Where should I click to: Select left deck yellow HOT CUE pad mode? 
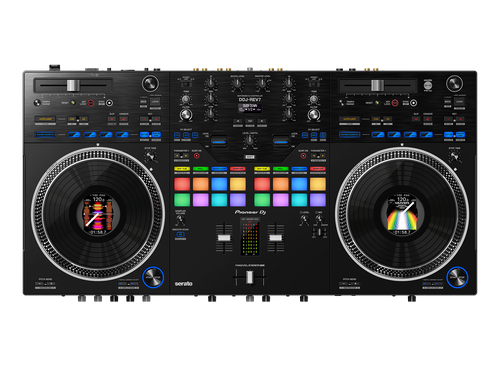[182, 169]
